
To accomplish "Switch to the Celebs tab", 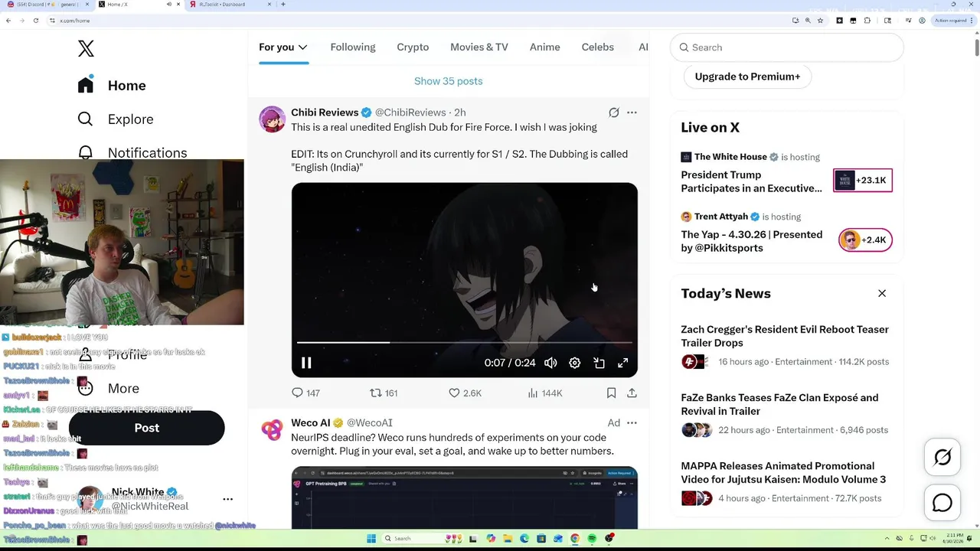I will 598,47.
